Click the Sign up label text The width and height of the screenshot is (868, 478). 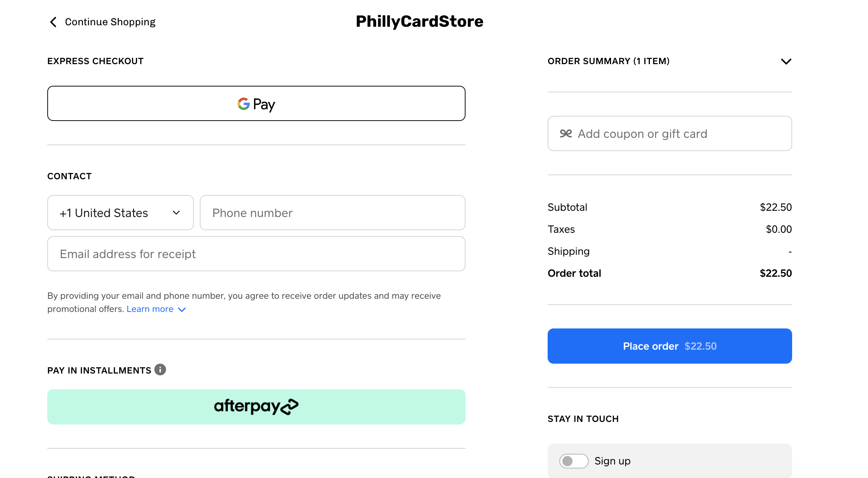612,461
